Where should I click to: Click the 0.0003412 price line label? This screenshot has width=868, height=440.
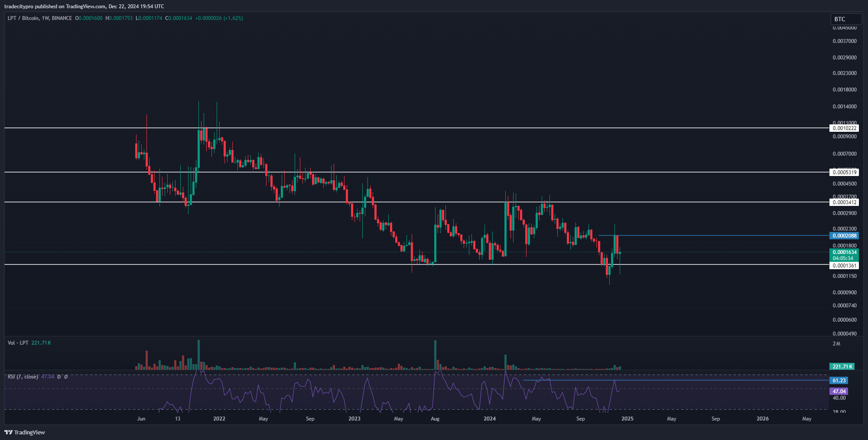click(844, 202)
